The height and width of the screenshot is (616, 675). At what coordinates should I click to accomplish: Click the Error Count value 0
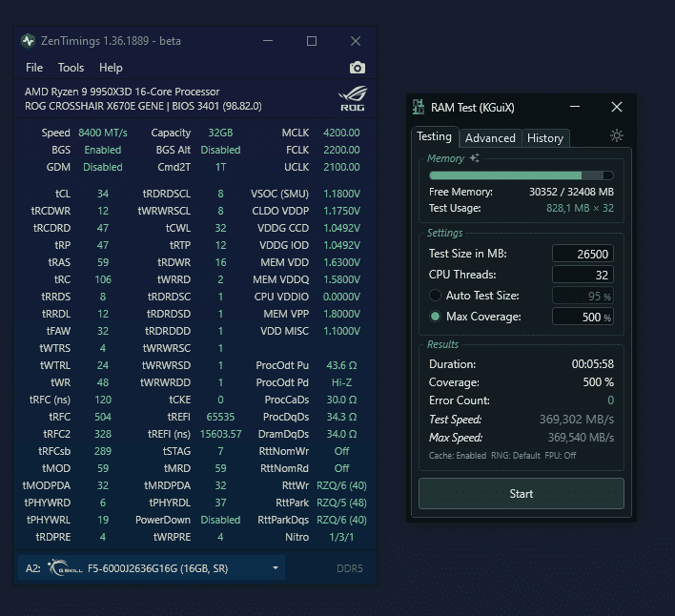610,400
